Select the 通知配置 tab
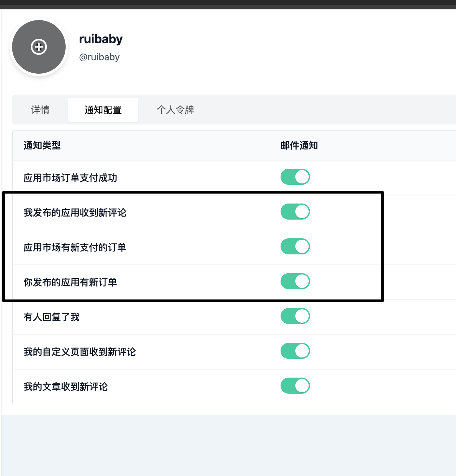 point(103,109)
